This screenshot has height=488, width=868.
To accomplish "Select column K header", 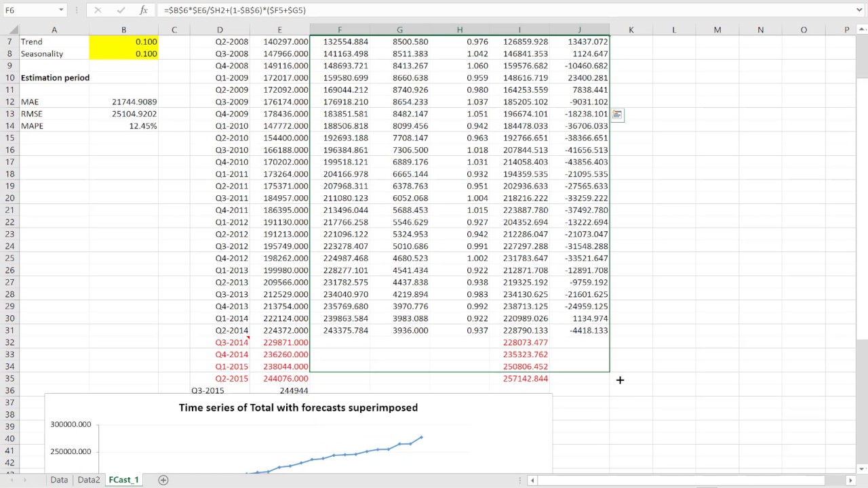I will [x=631, y=30].
